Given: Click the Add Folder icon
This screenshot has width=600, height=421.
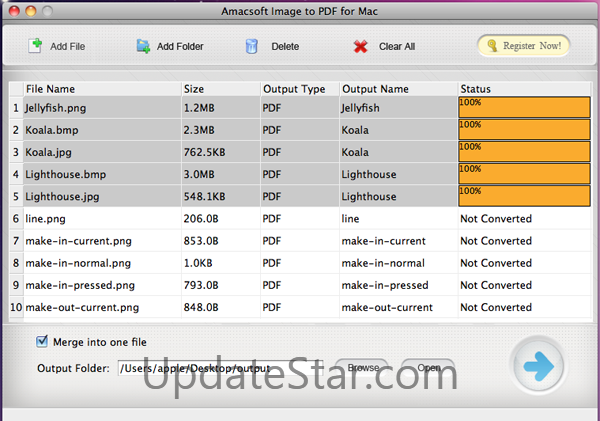Looking at the screenshot, I should coord(143,46).
